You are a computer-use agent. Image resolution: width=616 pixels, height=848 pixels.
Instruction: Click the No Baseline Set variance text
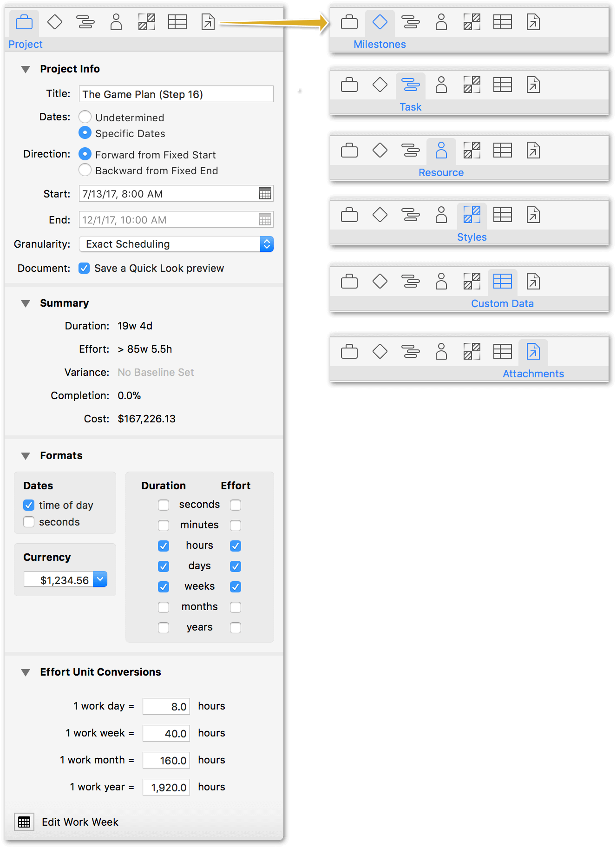click(156, 372)
